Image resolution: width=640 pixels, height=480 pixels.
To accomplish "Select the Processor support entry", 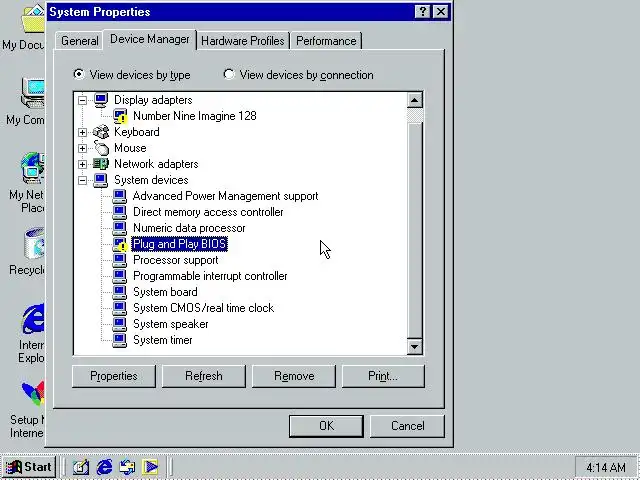I will click(x=176, y=260).
